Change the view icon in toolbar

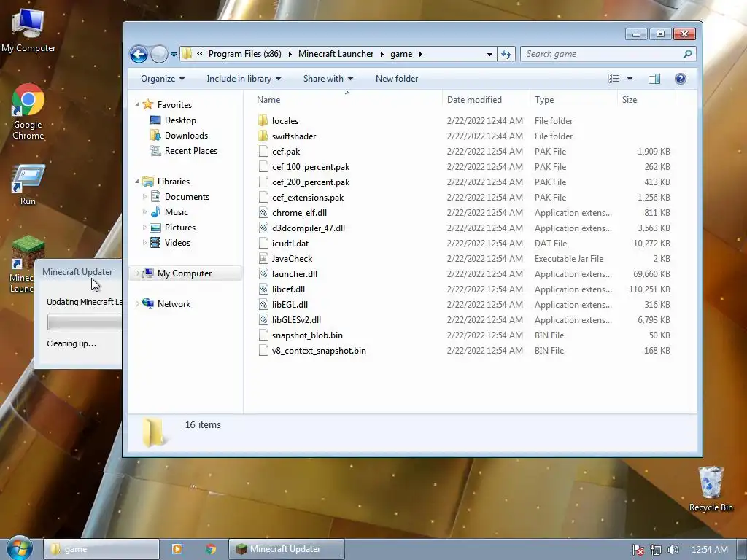614,79
